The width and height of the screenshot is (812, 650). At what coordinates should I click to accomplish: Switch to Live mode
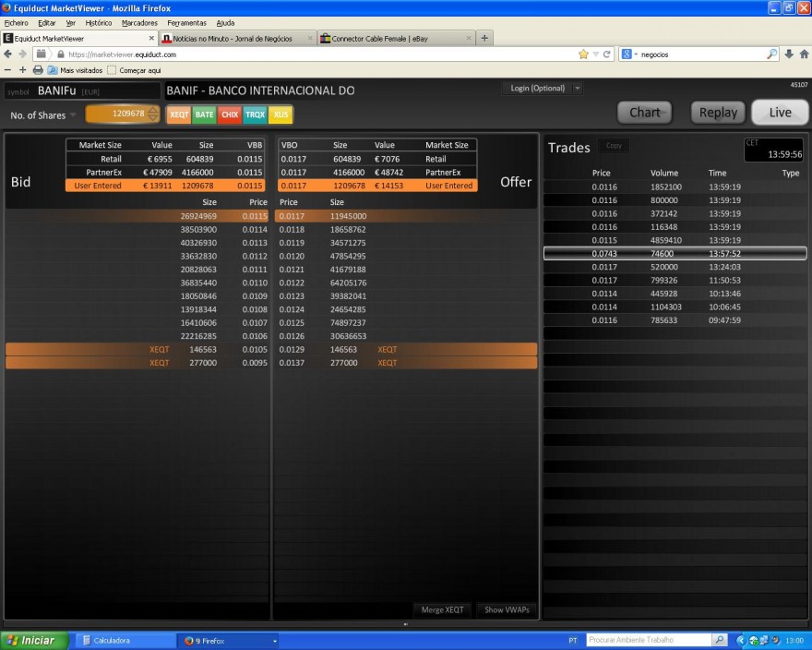click(780, 113)
